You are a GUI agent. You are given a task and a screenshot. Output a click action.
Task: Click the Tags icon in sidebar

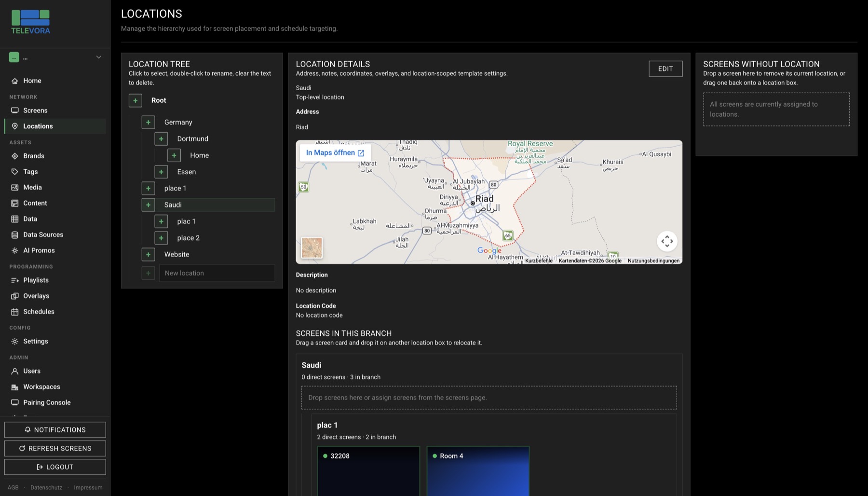click(x=15, y=172)
